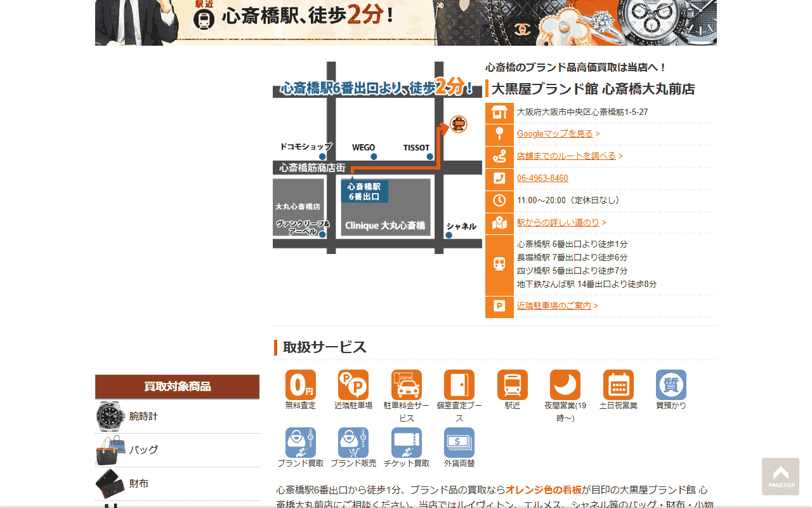Click the map icon beside 駅からの詳しい道のり
The image size is (812, 508).
(x=499, y=224)
